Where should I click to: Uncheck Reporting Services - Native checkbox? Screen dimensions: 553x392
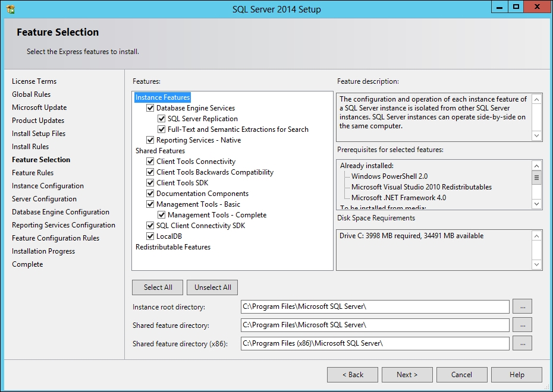click(150, 140)
